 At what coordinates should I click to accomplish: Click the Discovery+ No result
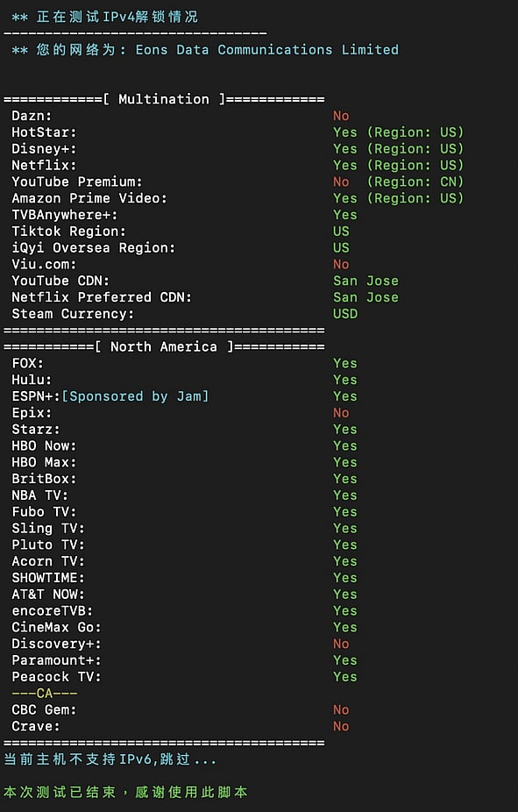(x=341, y=644)
